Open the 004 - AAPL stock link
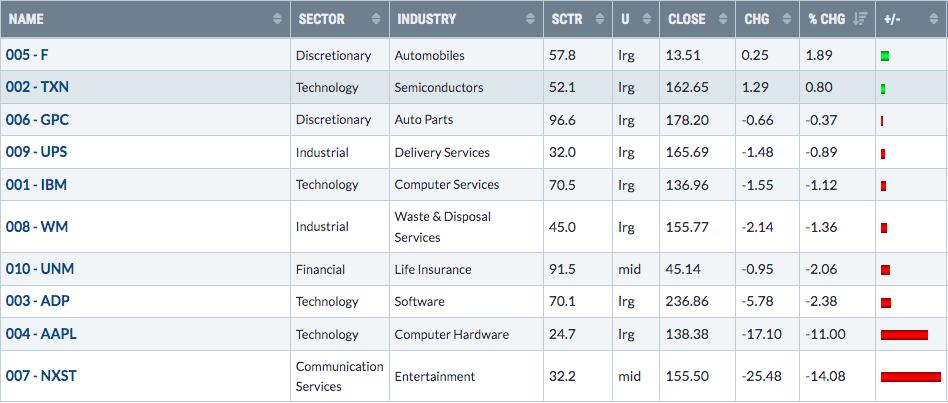 [x=41, y=334]
